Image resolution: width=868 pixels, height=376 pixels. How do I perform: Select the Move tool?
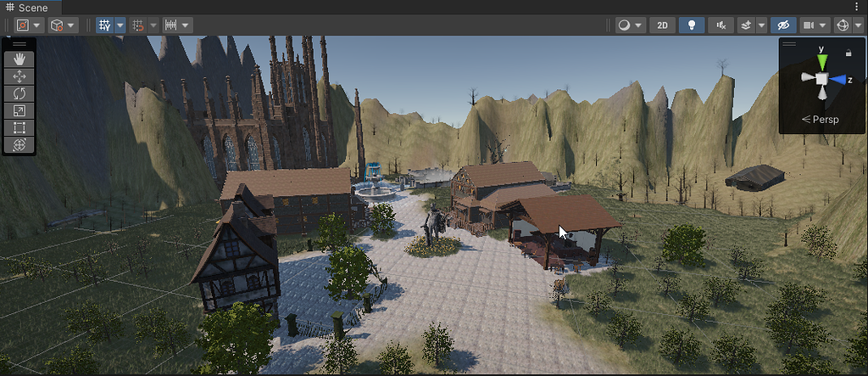pyautogui.click(x=19, y=76)
